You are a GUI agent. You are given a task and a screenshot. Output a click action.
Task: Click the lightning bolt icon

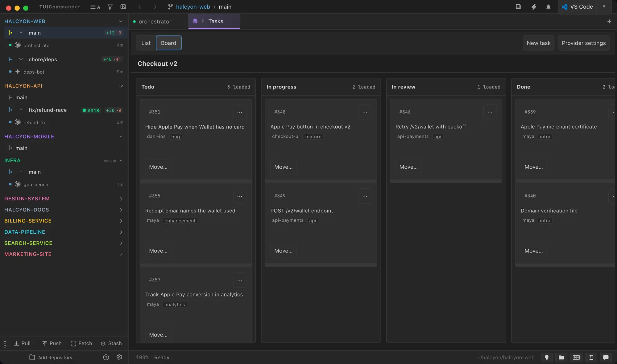[x=534, y=7]
